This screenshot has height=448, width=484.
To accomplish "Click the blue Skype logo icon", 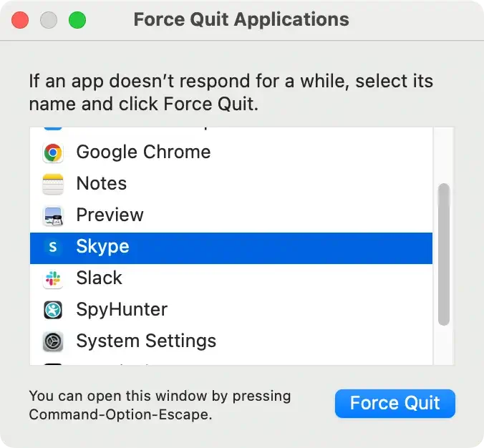I will (x=53, y=247).
